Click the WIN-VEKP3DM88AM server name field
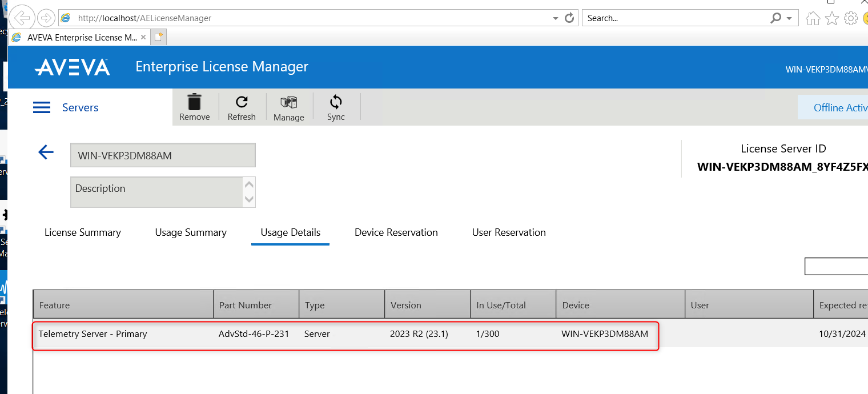868x394 pixels. pos(163,155)
